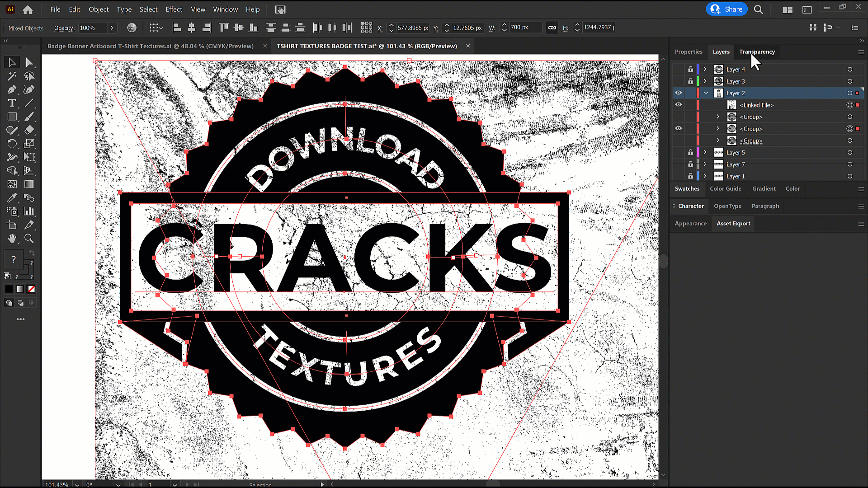Screen dimensions: 868x488
Task: Open the Object menu
Action: point(99,9)
